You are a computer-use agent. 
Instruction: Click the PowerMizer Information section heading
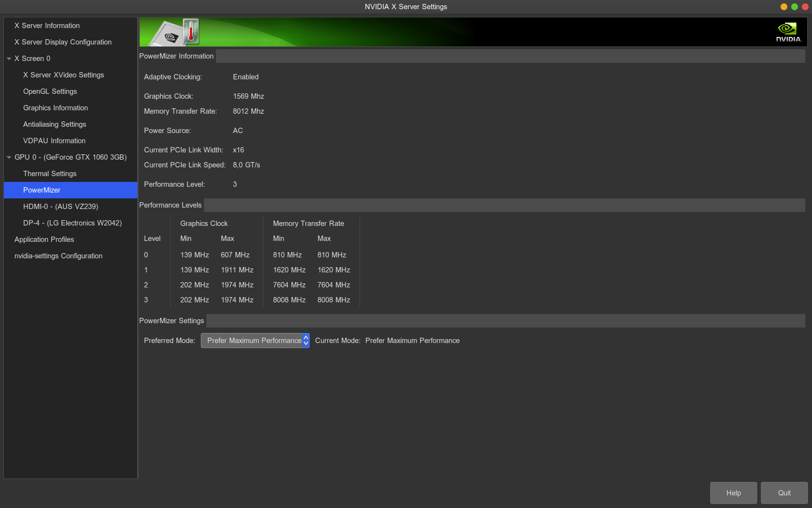[176, 56]
